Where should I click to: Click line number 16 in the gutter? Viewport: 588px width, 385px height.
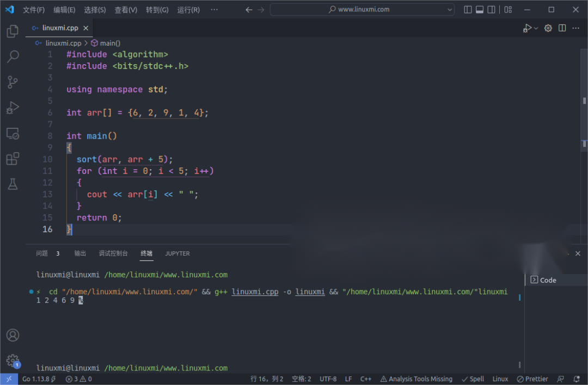(x=47, y=229)
